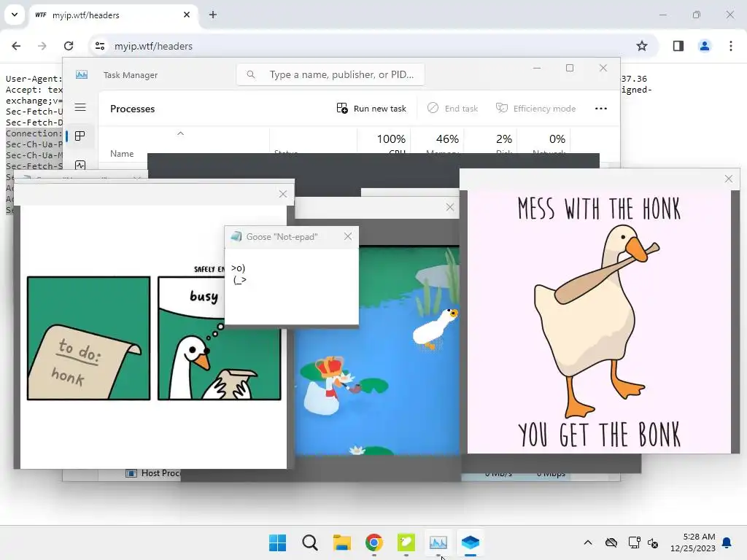The image size is (747, 560).
Task: Sort by Disk column showing 2%
Action: [491, 141]
